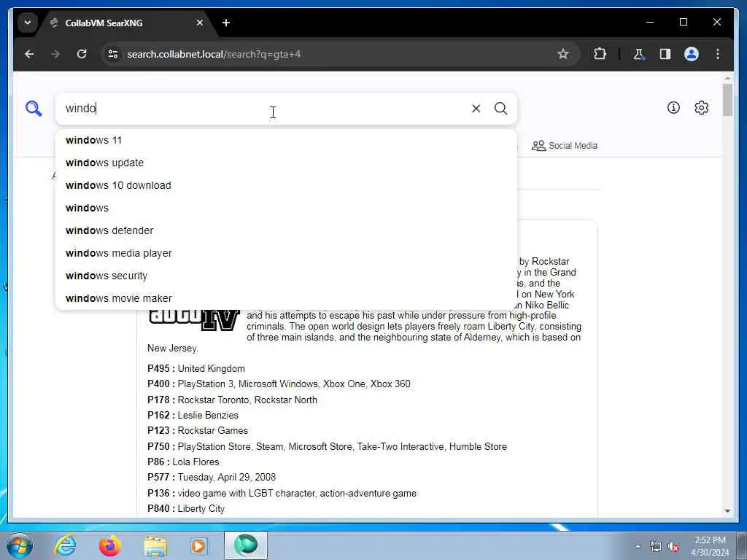Click "P495 : United Kingdom" row

tap(196, 368)
